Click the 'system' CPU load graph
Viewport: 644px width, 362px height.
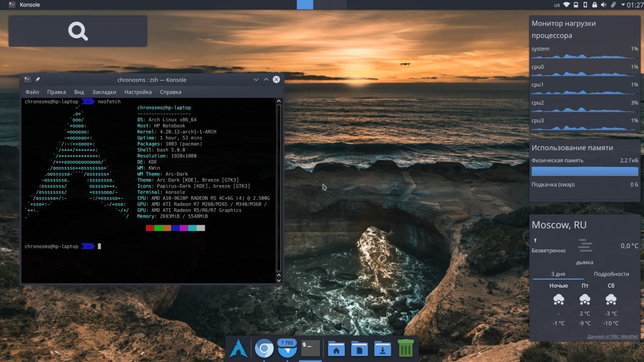coord(585,56)
